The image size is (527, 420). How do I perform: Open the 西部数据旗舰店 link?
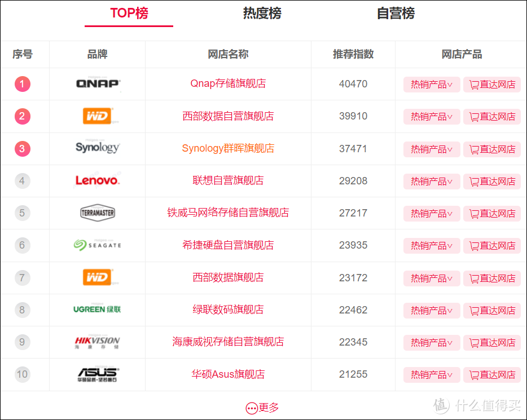[228, 277]
